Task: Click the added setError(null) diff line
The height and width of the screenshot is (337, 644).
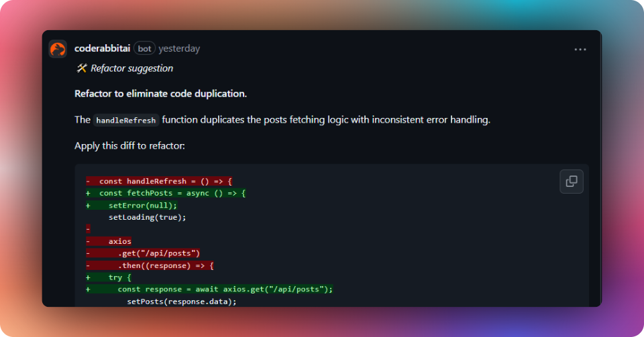Action: point(142,205)
